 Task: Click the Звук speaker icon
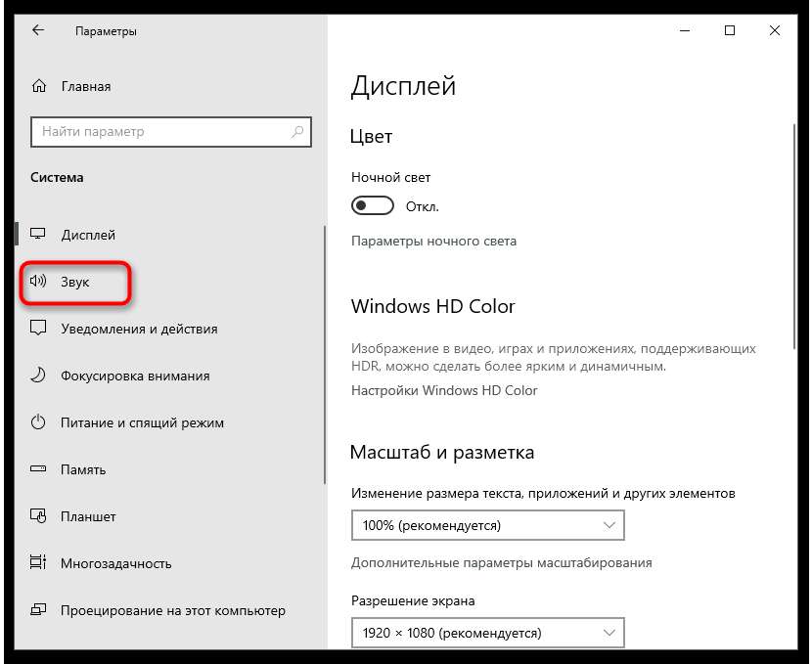[38, 281]
